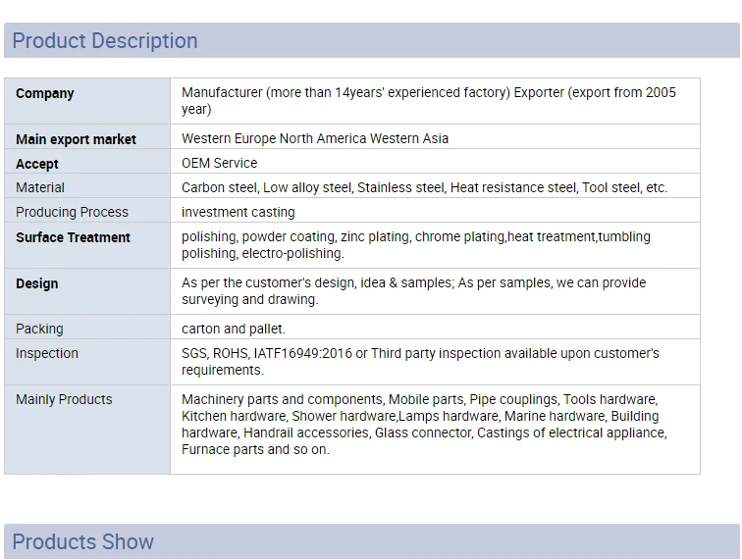
Task: Select the Producing Process label
Action: tap(72, 212)
